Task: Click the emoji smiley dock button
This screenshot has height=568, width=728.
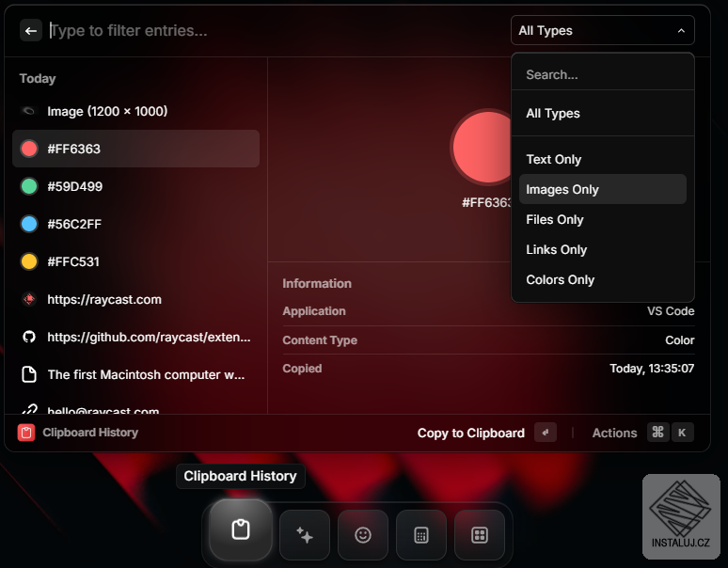Action: tap(363, 535)
